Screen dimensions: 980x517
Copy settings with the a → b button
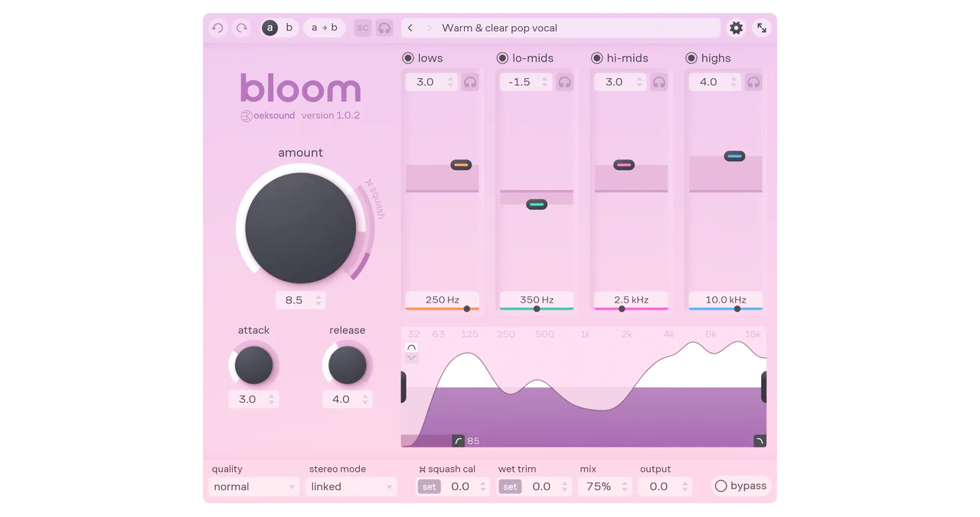coord(324,28)
